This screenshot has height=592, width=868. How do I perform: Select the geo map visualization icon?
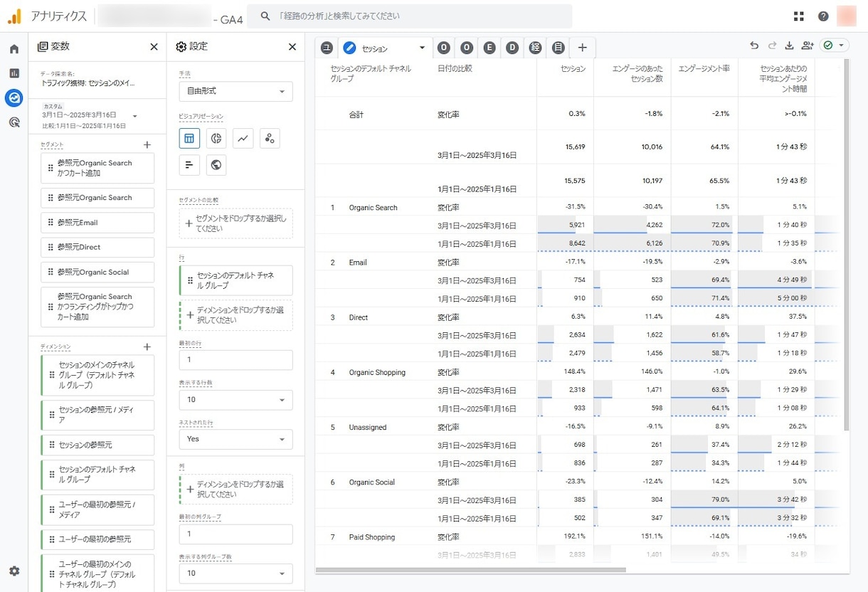(x=216, y=165)
